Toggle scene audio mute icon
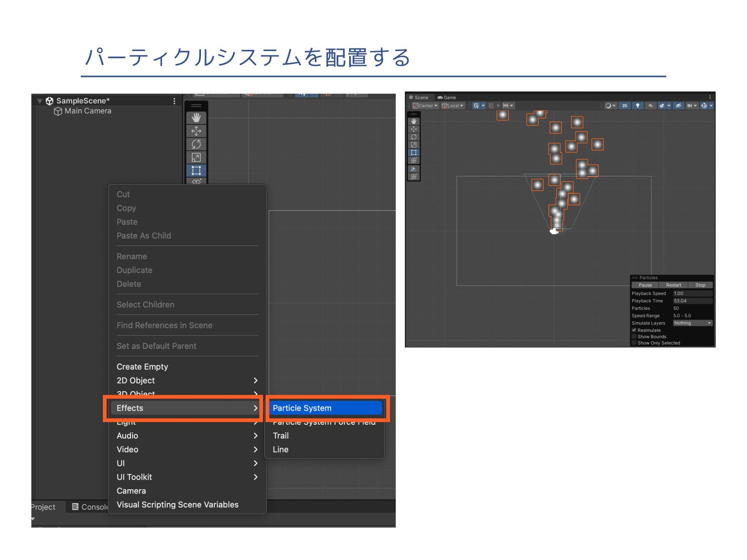747x560 pixels. click(650, 106)
